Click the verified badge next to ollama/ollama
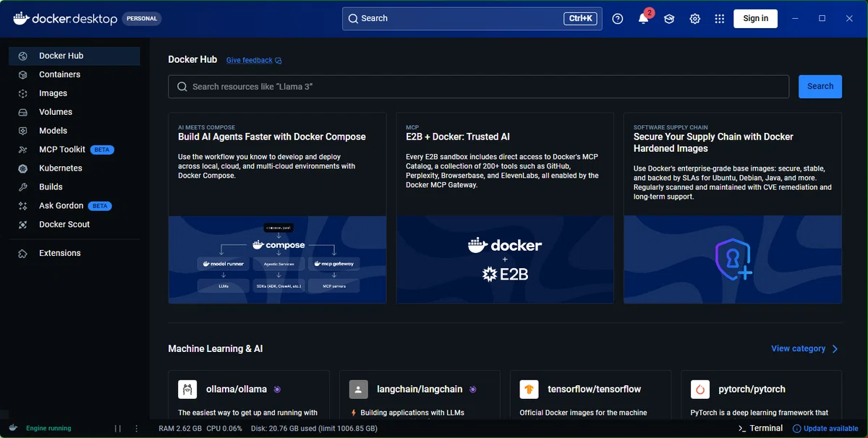This screenshot has height=438, width=868. pos(277,389)
